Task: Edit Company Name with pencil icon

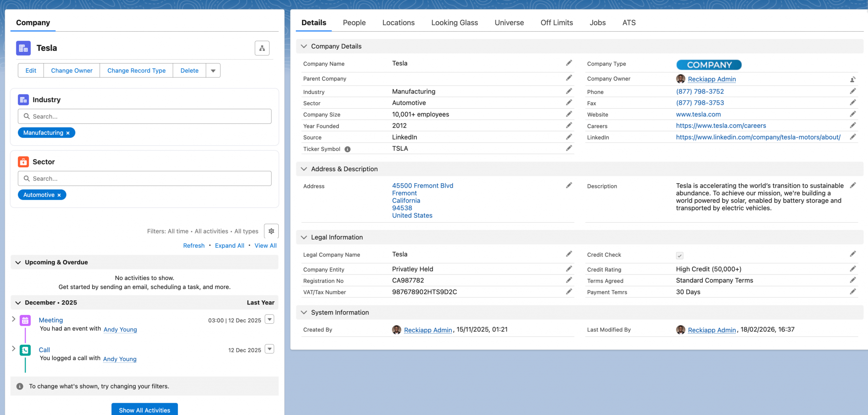Action: 569,63
